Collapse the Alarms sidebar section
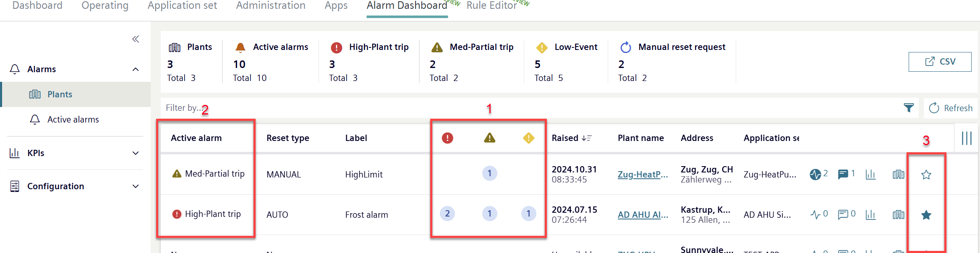This screenshot has height=253, width=980. click(136, 69)
